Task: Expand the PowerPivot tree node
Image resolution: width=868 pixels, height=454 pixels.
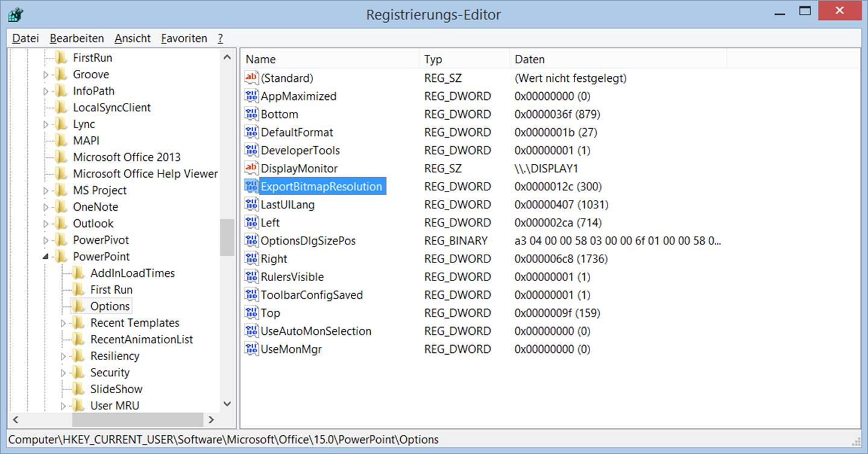Action: (46, 240)
